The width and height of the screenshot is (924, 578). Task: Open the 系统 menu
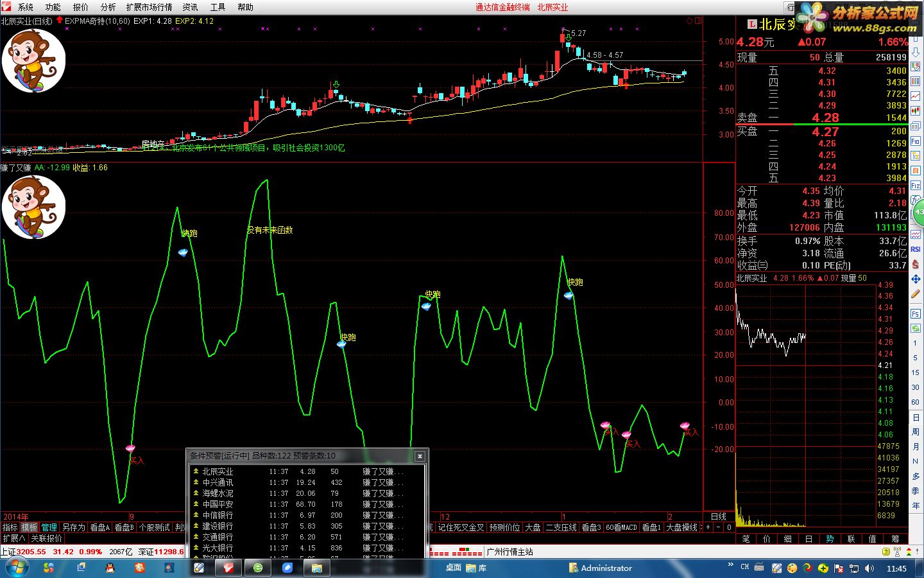click(26, 7)
